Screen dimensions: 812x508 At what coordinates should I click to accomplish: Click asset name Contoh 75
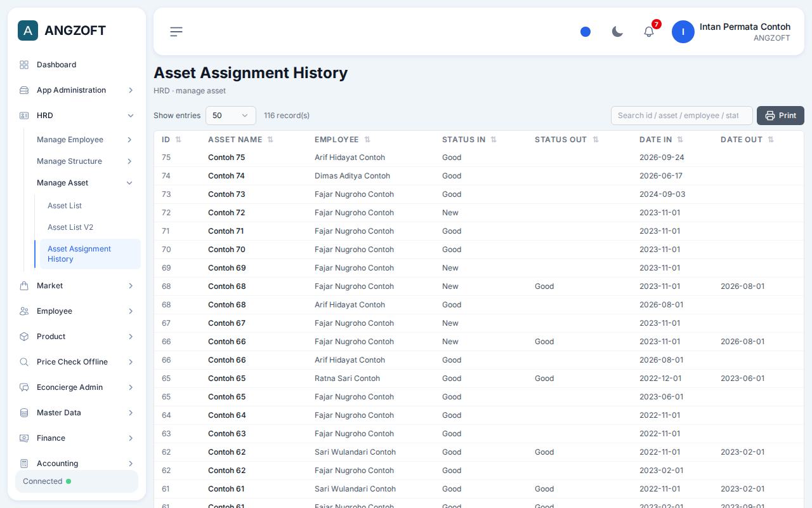[226, 157]
